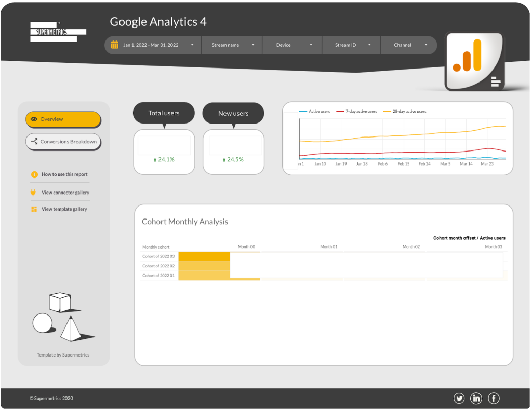The height and width of the screenshot is (411, 532).
Task: Click the Month 00 column header
Action: click(x=246, y=246)
